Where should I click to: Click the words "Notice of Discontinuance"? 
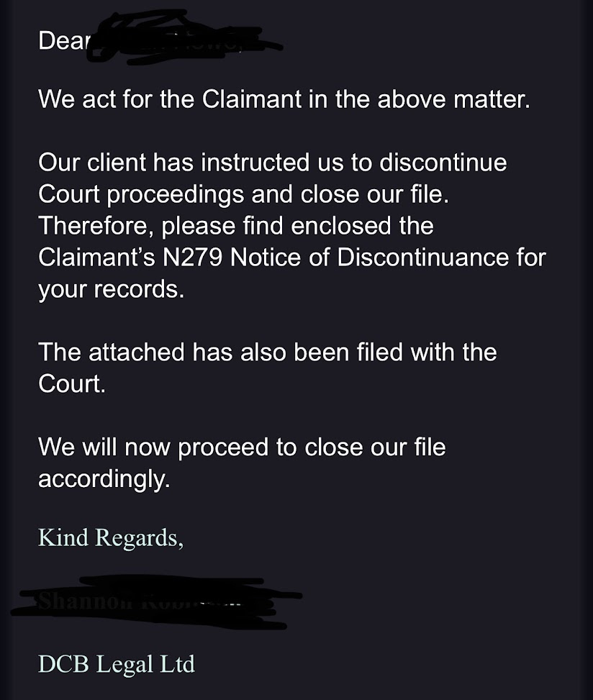[x=369, y=258]
